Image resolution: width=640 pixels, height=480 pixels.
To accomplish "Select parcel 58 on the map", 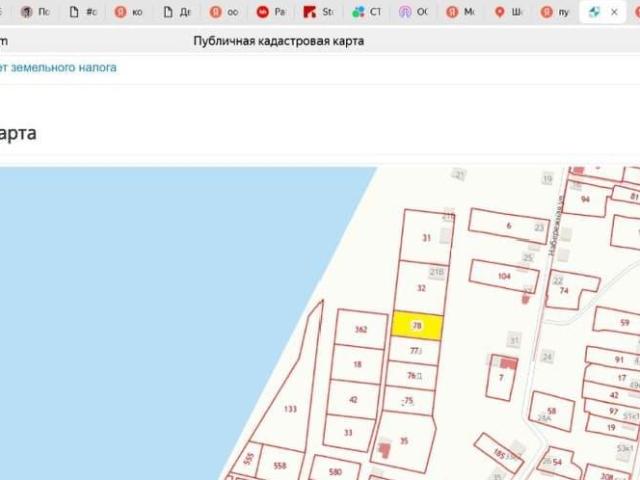I will [x=552, y=411].
